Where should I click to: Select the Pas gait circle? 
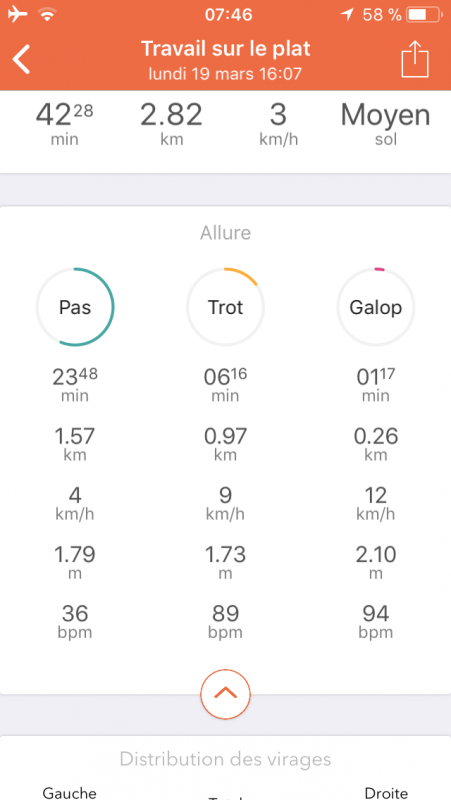coord(75,307)
